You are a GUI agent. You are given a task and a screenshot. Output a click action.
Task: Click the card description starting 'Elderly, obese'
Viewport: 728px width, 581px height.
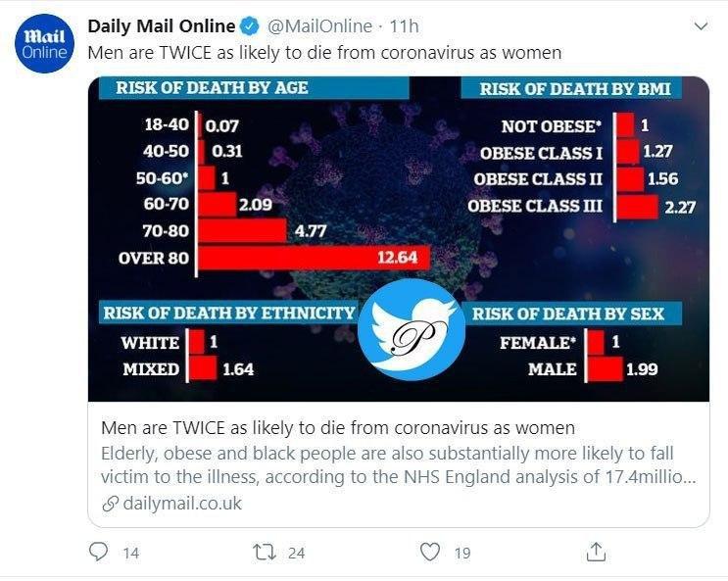(x=388, y=465)
